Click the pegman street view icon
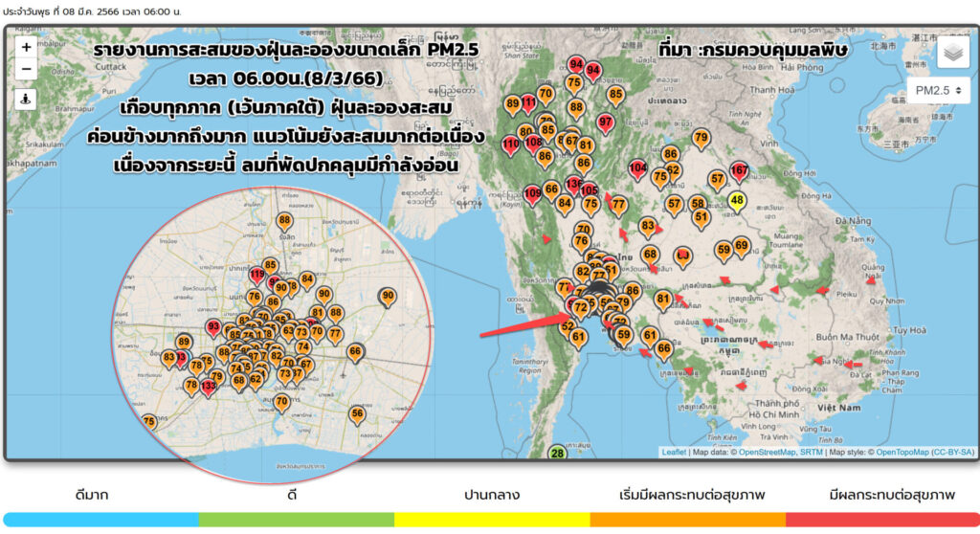 point(26,99)
